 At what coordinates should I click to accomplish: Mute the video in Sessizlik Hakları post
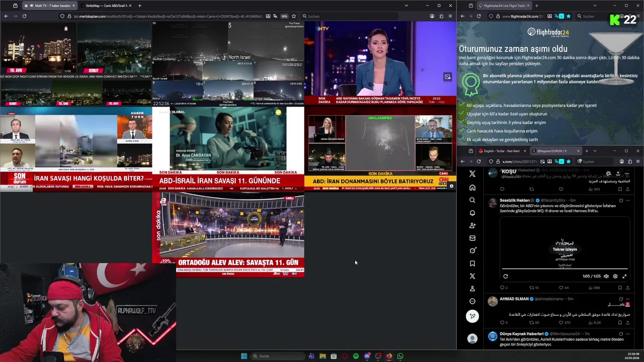click(606, 276)
